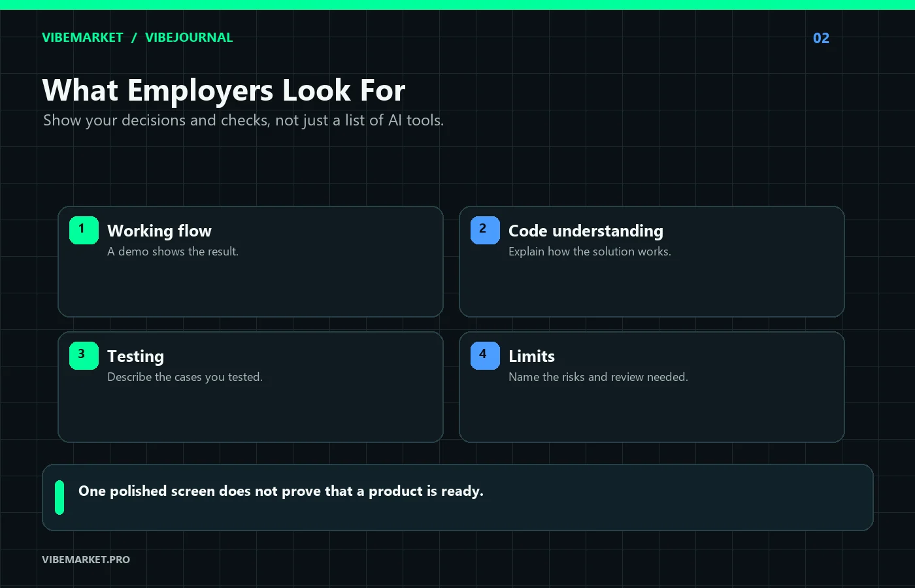
Task: Click text 'Explain how the solution works.'
Action: click(x=590, y=252)
